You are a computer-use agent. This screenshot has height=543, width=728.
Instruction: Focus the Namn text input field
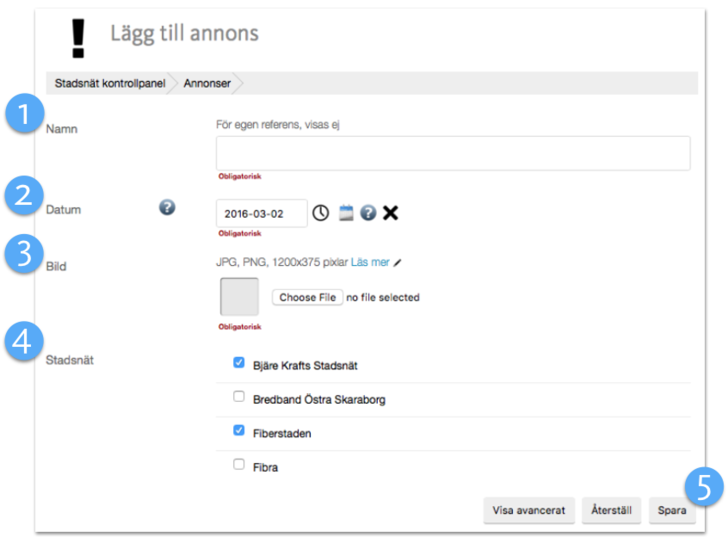click(453, 153)
